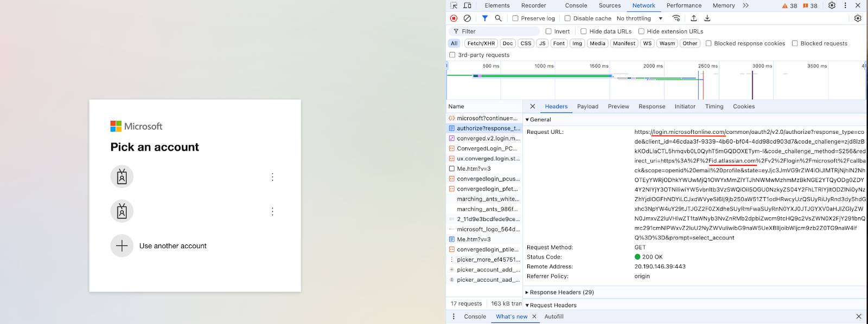Open the Cookies tab of request

point(744,106)
